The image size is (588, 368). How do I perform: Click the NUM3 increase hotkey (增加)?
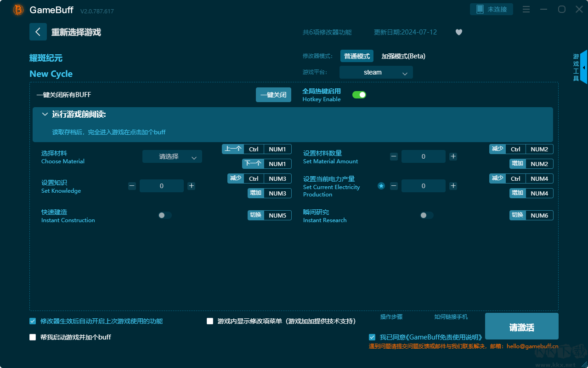click(270, 193)
